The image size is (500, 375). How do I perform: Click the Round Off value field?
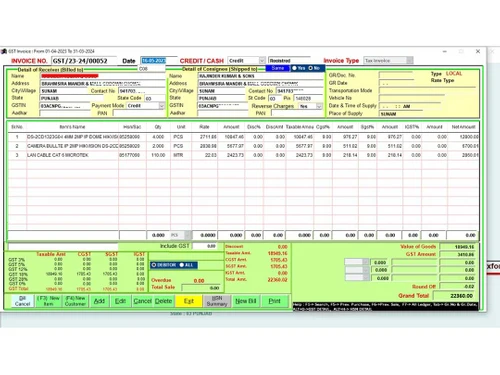tap(458, 286)
